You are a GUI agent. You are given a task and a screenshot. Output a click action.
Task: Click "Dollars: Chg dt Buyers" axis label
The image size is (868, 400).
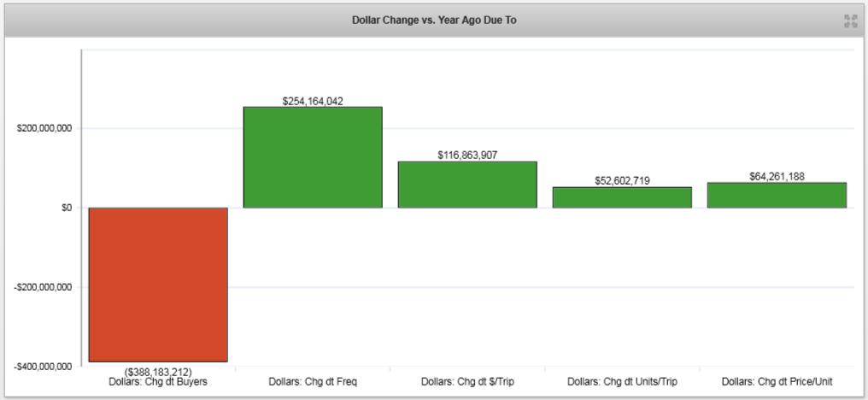159,382
